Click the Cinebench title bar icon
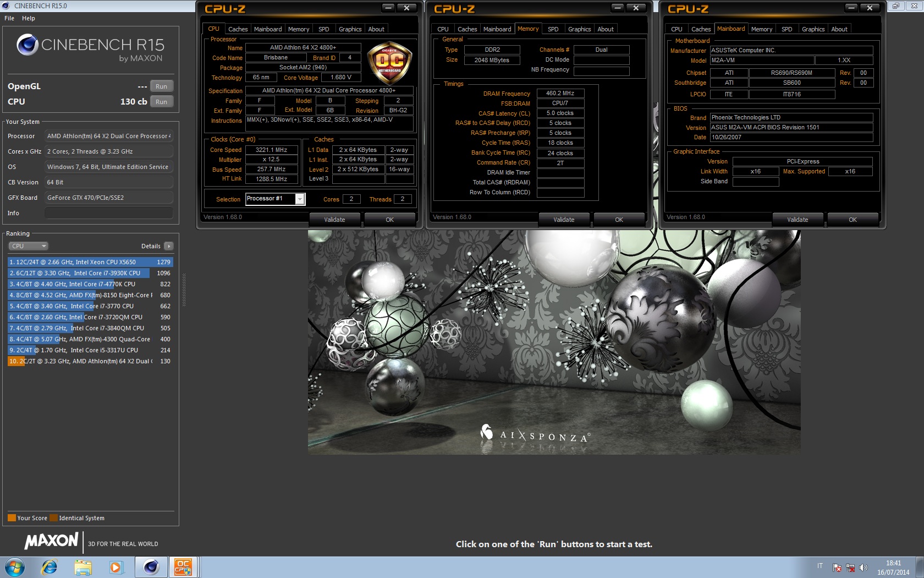 (6, 6)
